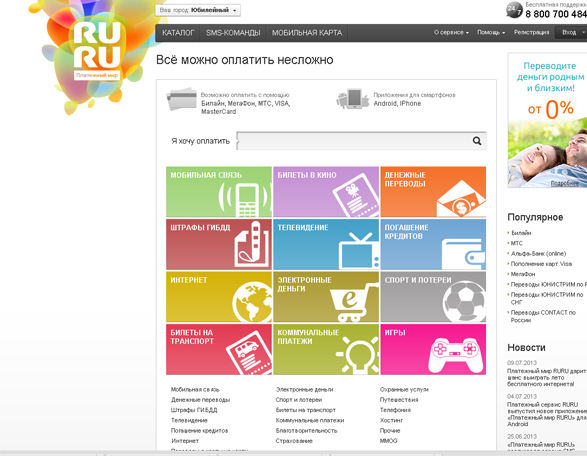Image resolution: width=587 pixels, height=456 pixels.
Task: Open the Электронные деньги tile
Action: pyautogui.click(x=326, y=297)
